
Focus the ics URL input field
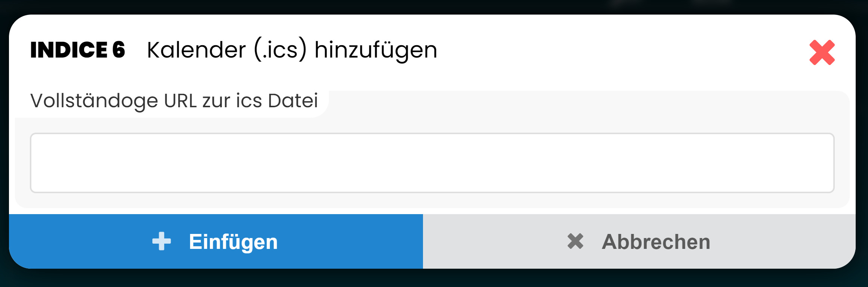pos(432,163)
